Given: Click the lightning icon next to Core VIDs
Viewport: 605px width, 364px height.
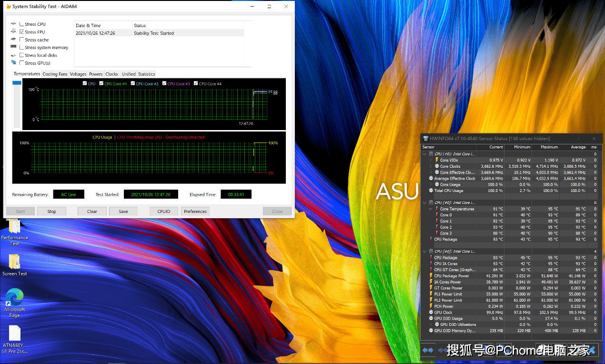Looking at the screenshot, I should pyautogui.click(x=436, y=160).
